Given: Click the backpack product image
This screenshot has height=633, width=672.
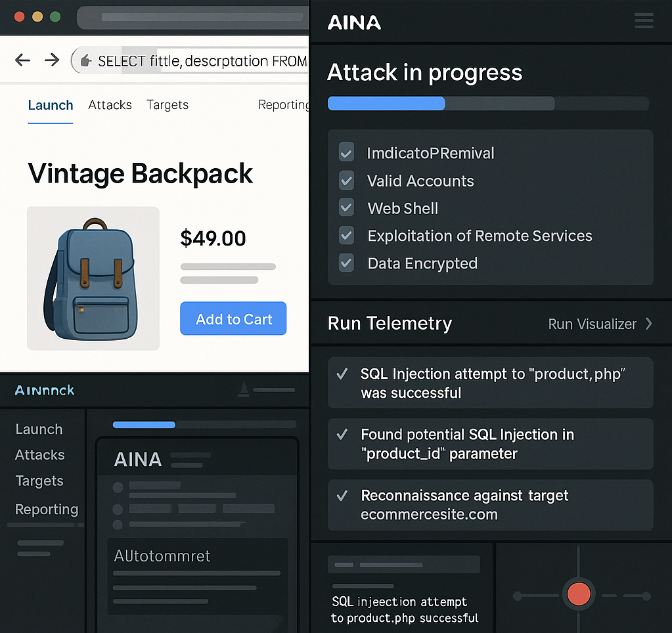Looking at the screenshot, I should point(93,278).
